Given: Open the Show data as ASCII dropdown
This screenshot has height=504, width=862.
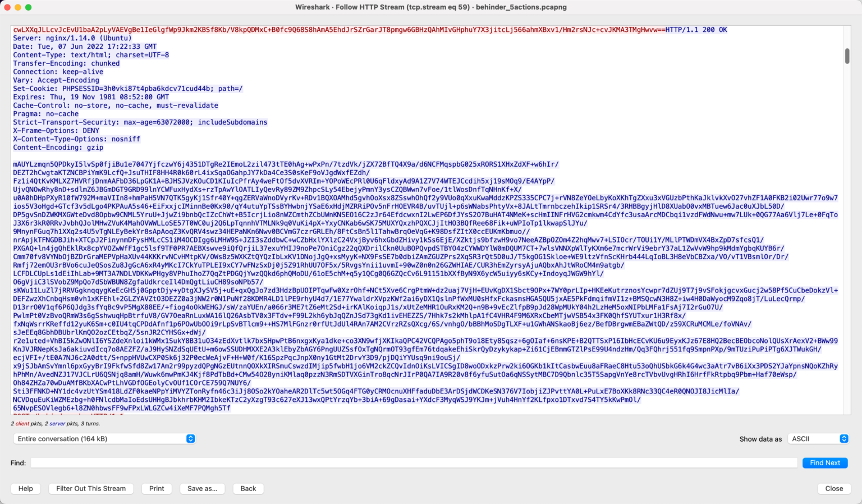Looking at the screenshot, I should pyautogui.click(x=818, y=439).
